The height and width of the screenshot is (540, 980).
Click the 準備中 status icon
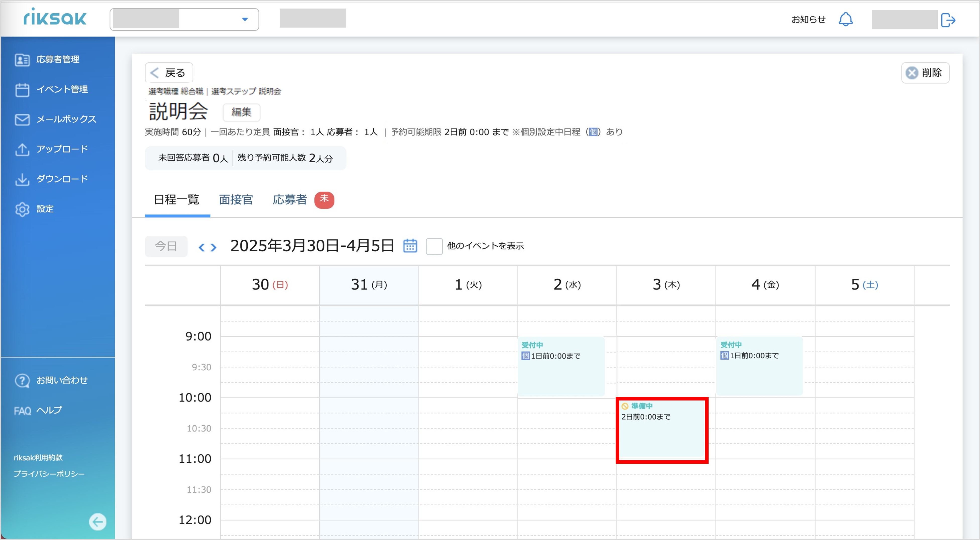625,406
